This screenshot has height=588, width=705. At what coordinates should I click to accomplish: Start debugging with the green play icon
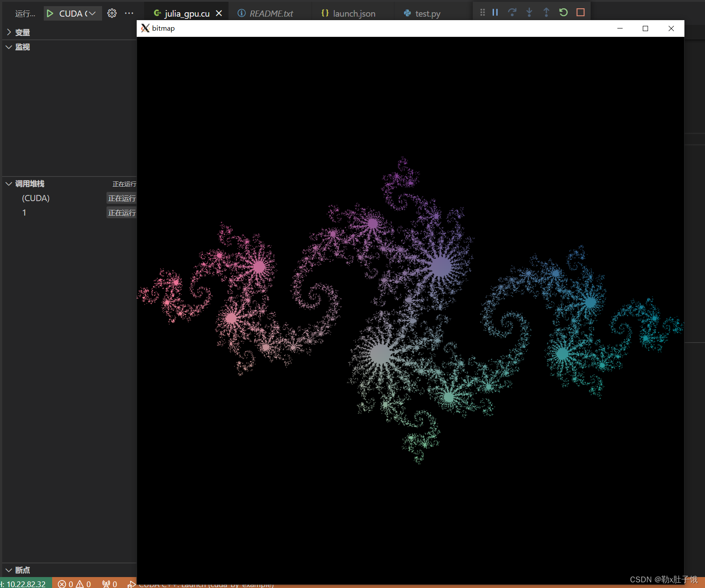50,14
